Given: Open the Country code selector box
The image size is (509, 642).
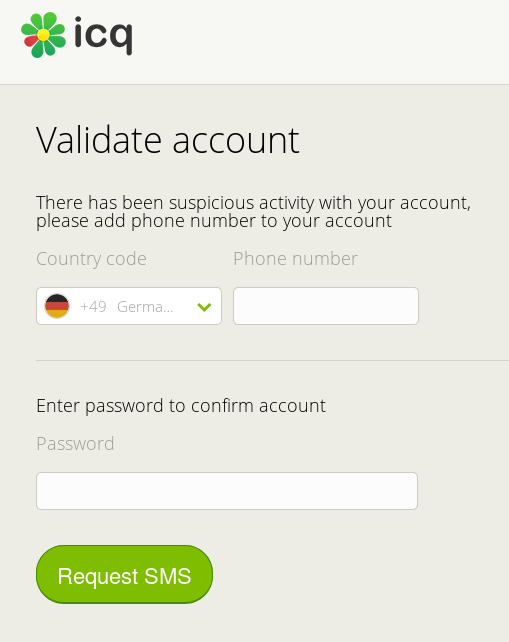Looking at the screenshot, I should pyautogui.click(x=129, y=306).
